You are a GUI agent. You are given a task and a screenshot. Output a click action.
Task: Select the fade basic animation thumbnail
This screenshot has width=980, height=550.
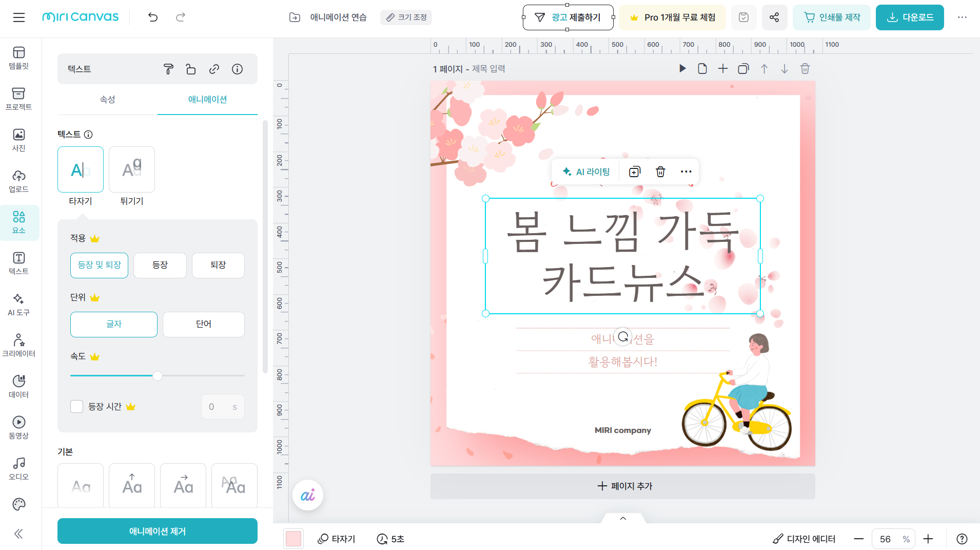click(x=81, y=486)
